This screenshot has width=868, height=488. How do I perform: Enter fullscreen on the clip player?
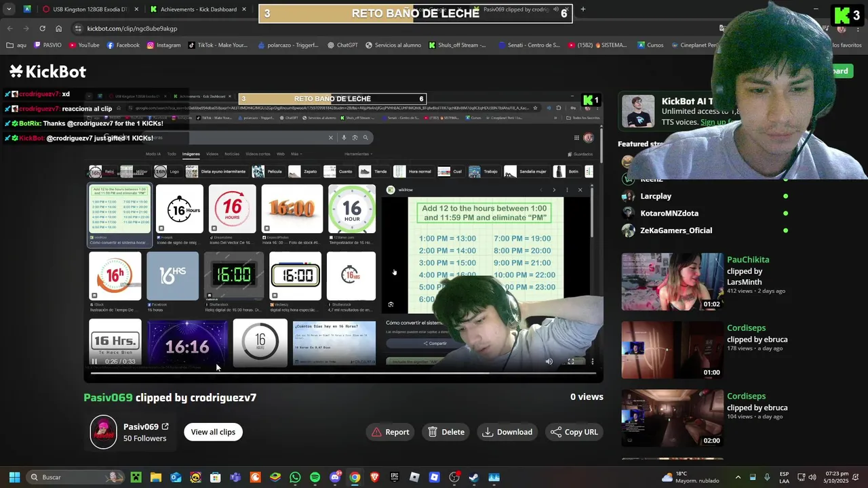click(571, 361)
